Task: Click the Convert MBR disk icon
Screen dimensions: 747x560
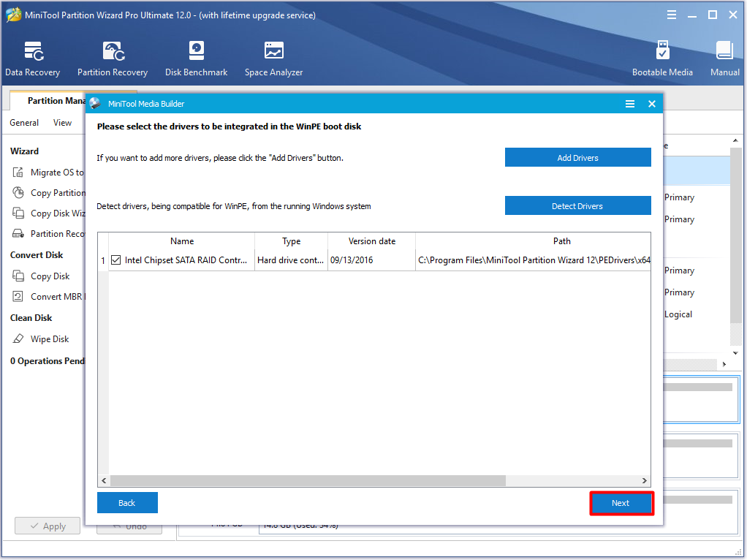Action: click(x=18, y=296)
